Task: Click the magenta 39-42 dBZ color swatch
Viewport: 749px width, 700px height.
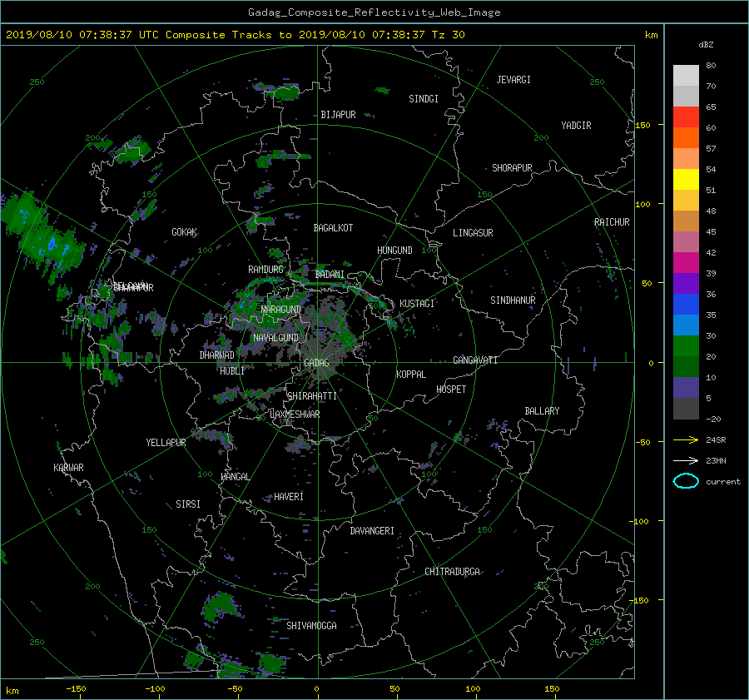Action: coord(686,262)
